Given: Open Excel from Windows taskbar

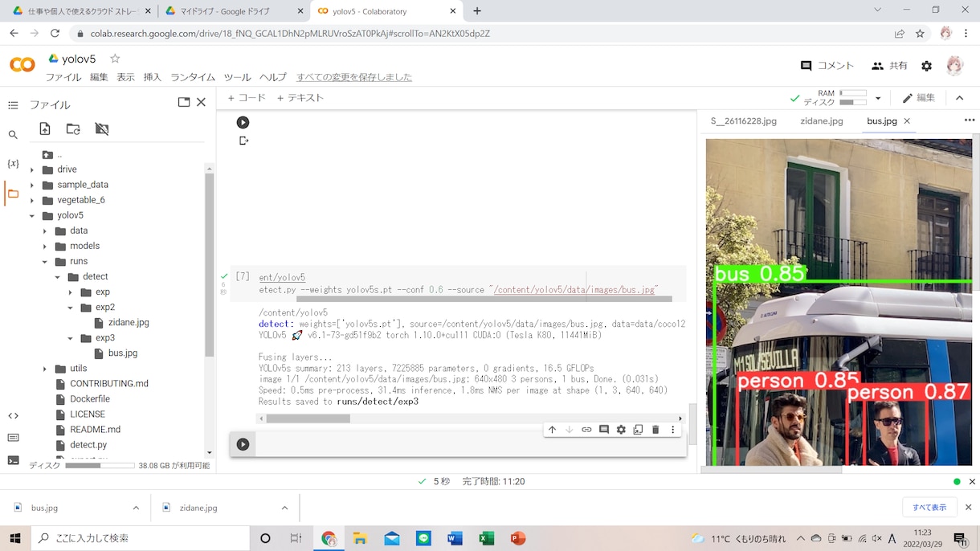Looking at the screenshot, I should point(486,538).
